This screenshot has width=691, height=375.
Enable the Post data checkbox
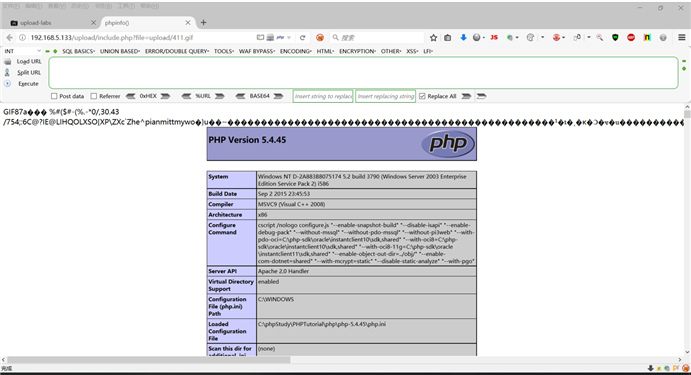[x=54, y=96]
